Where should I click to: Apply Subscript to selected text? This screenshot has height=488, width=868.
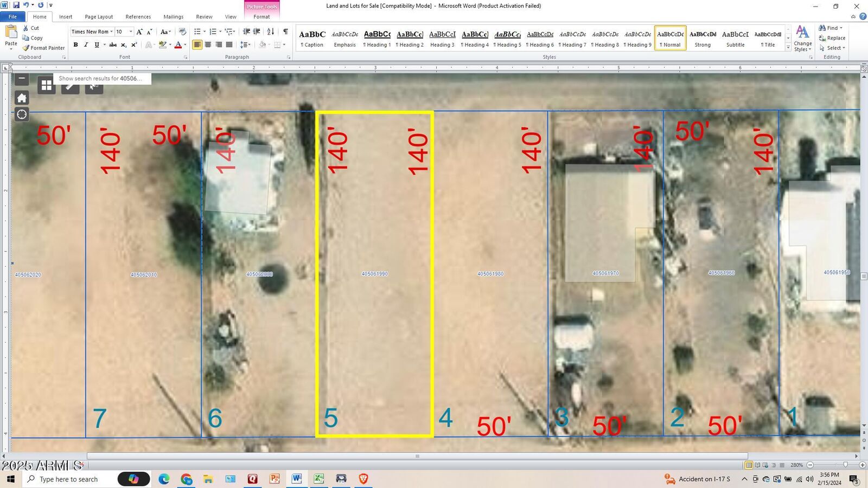coord(123,44)
